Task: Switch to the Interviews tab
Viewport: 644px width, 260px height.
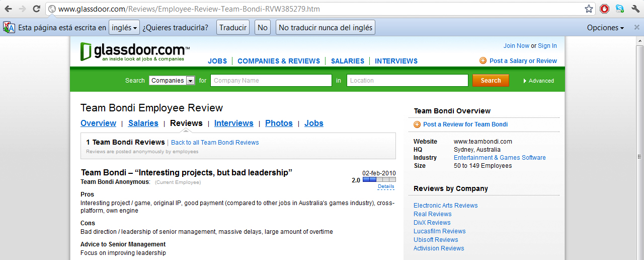Action: tap(234, 123)
